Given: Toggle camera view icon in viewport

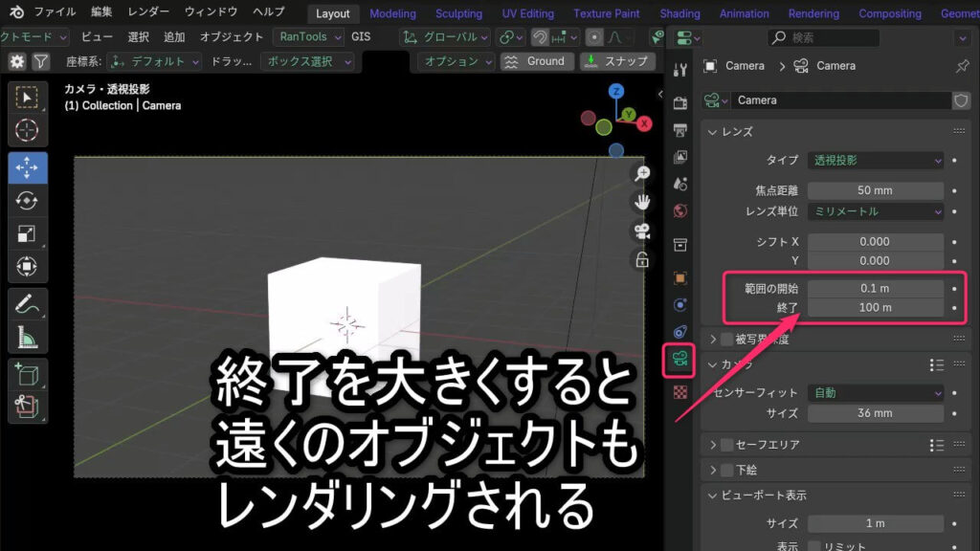Looking at the screenshot, I should tap(642, 231).
